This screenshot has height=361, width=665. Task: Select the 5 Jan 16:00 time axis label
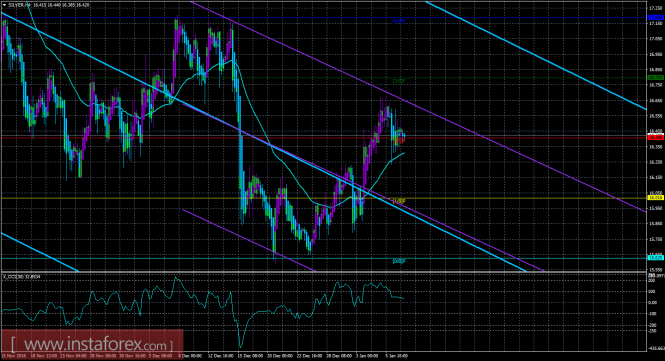pyautogui.click(x=396, y=356)
